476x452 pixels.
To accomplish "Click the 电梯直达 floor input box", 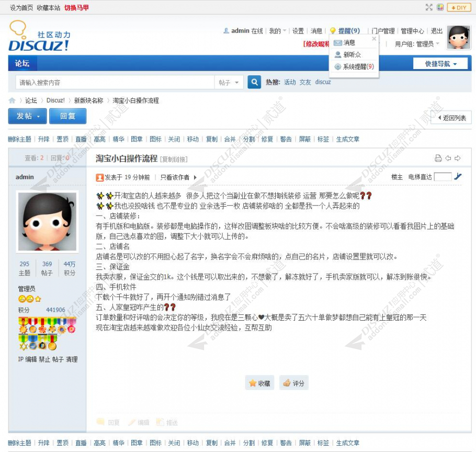I will point(443,177).
